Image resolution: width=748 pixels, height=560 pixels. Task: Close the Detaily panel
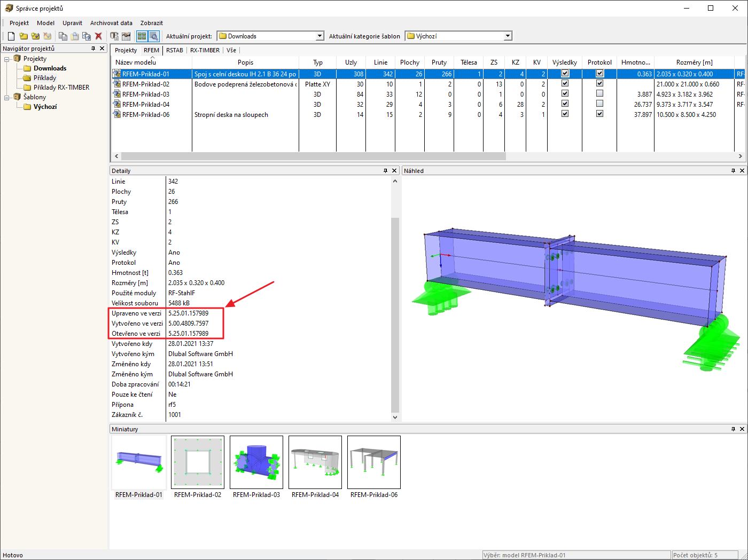pos(395,171)
